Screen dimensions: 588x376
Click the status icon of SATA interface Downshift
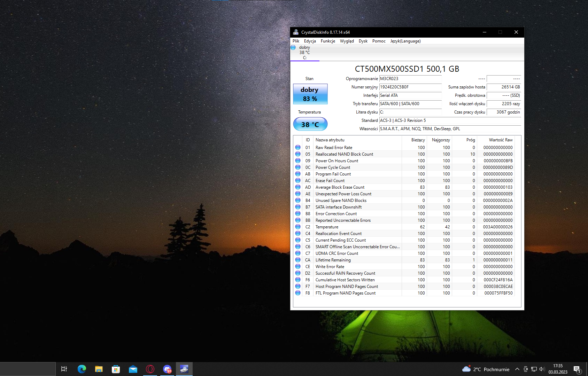pyautogui.click(x=298, y=207)
